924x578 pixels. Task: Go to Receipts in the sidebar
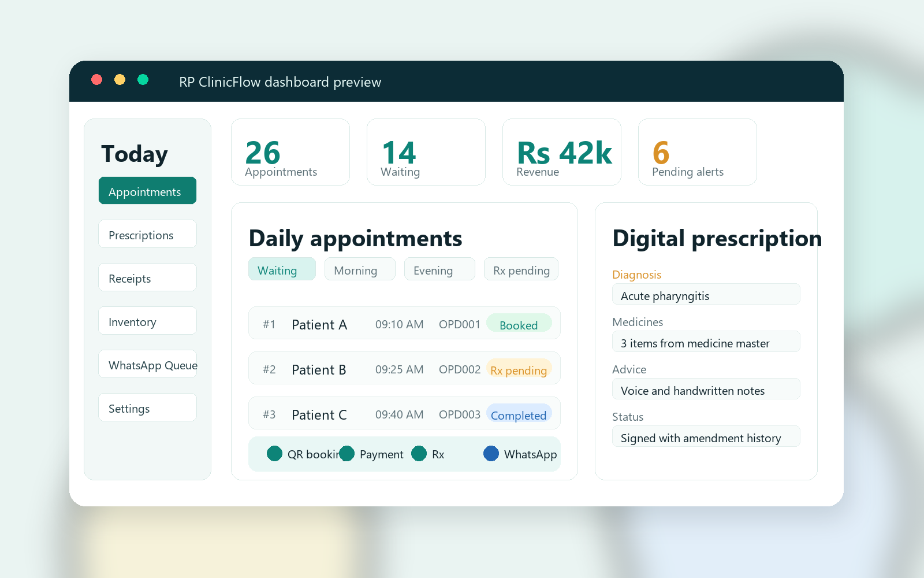tap(147, 277)
